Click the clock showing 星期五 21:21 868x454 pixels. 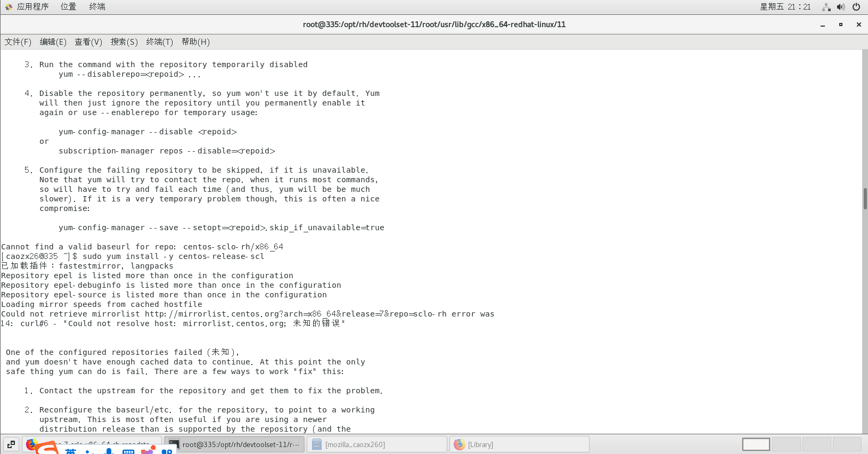pyautogui.click(x=785, y=7)
